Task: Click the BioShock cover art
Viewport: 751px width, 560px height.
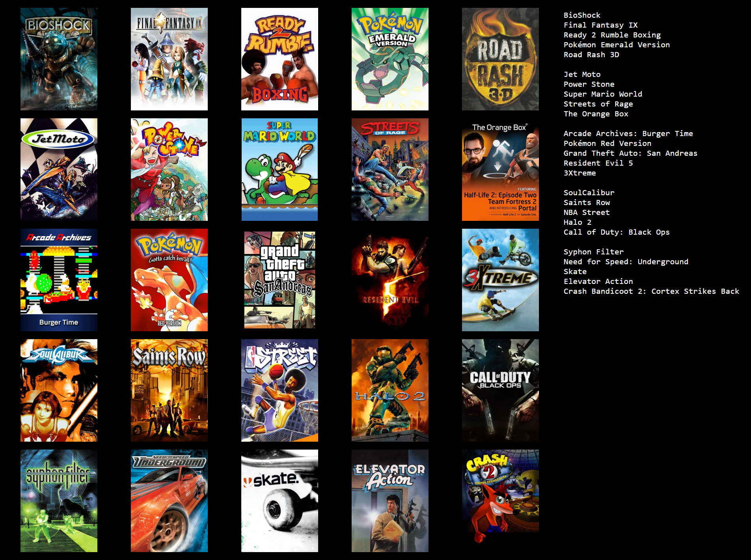Action: (x=59, y=59)
